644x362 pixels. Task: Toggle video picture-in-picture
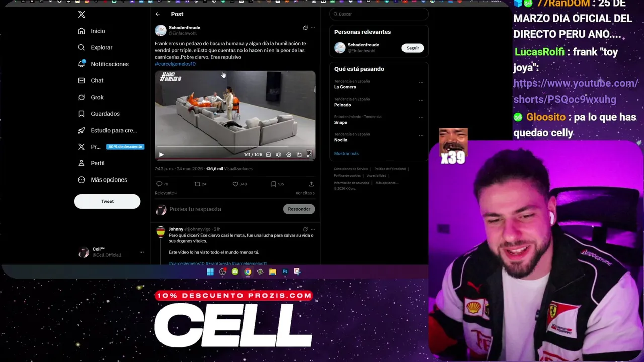299,155
